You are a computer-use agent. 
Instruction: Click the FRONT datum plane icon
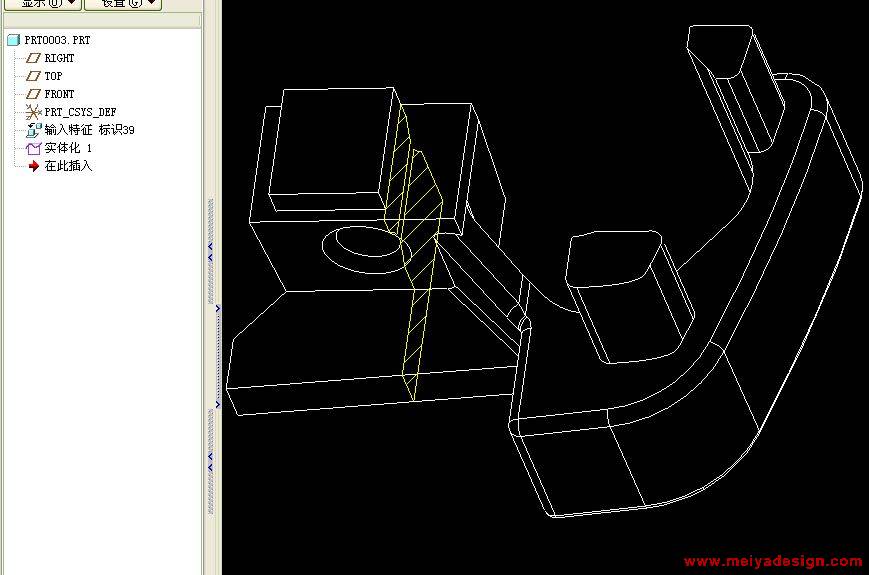[x=34, y=94]
